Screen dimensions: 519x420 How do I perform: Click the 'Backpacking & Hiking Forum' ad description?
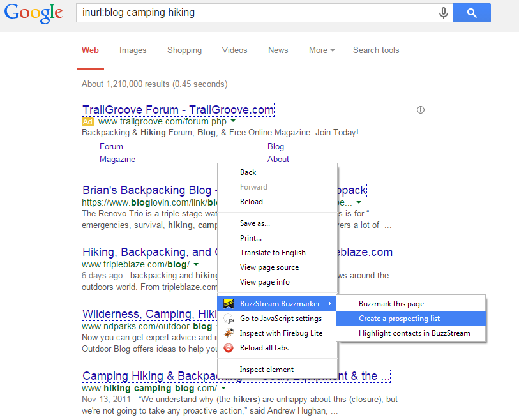coord(220,133)
